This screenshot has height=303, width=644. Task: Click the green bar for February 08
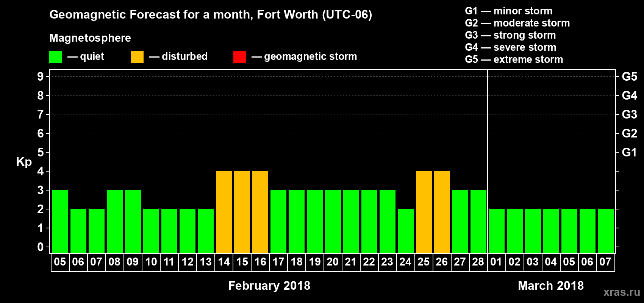tap(115, 221)
